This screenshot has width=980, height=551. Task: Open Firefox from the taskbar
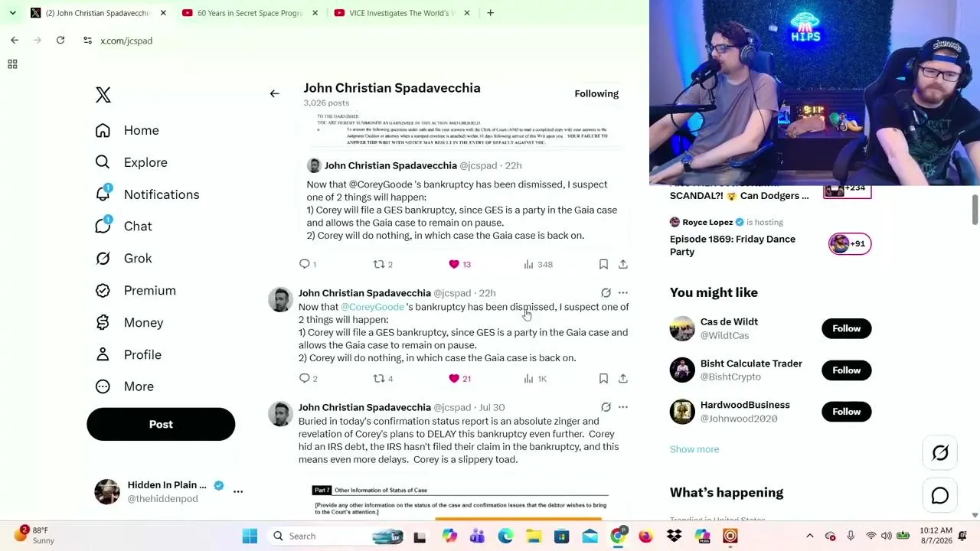point(645,536)
